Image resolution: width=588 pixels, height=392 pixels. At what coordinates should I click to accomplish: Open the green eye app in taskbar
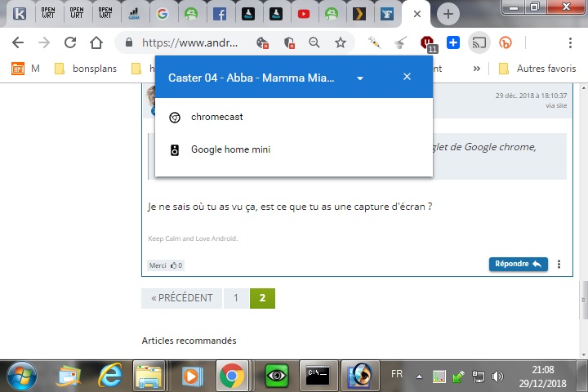click(x=277, y=376)
